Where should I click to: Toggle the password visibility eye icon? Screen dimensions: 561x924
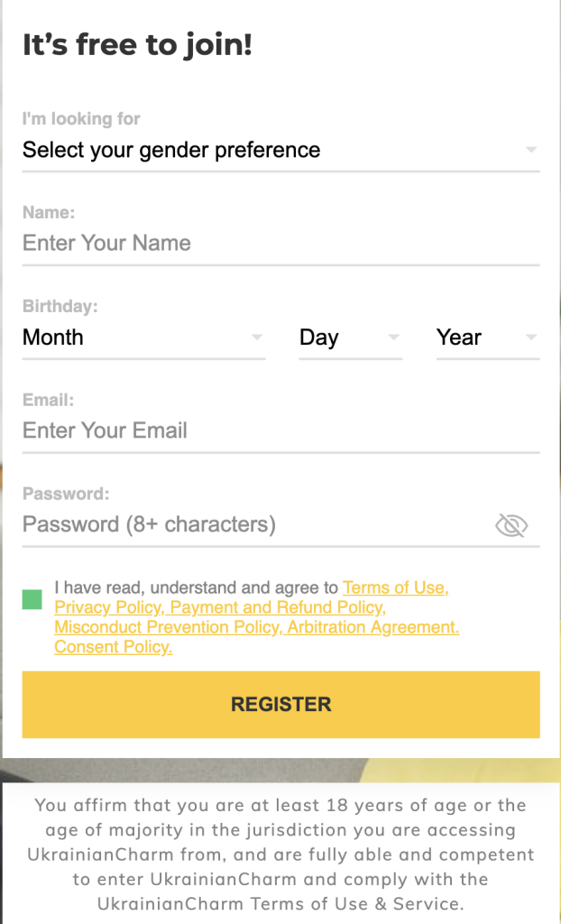511,524
